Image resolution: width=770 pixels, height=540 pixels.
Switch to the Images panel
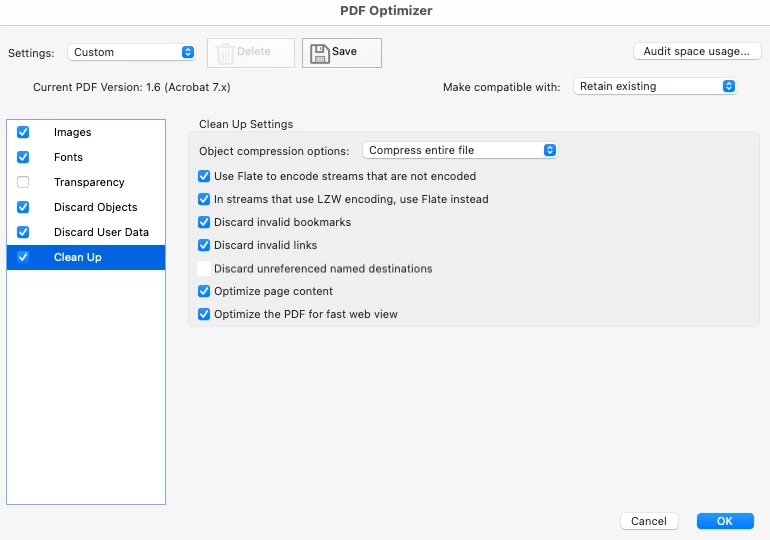pyautogui.click(x=73, y=132)
